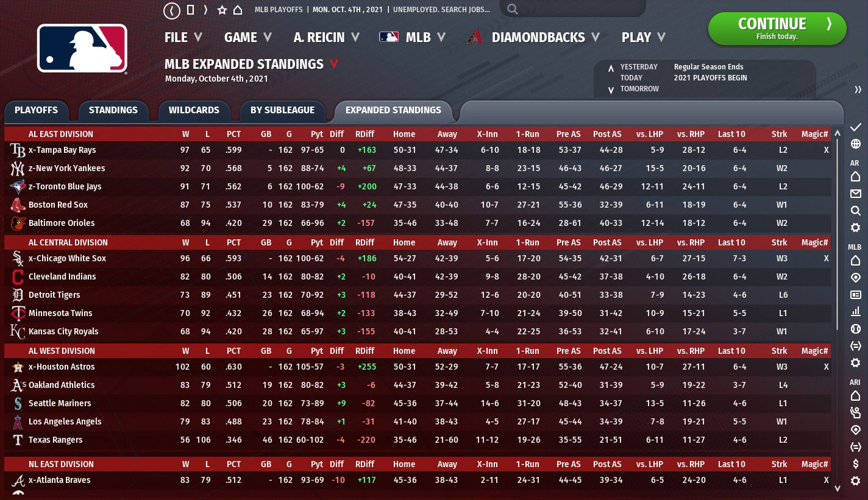The width and height of the screenshot is (868, 500).
Task: Open the settings gear under the AR section
Action: coord(855,228)
